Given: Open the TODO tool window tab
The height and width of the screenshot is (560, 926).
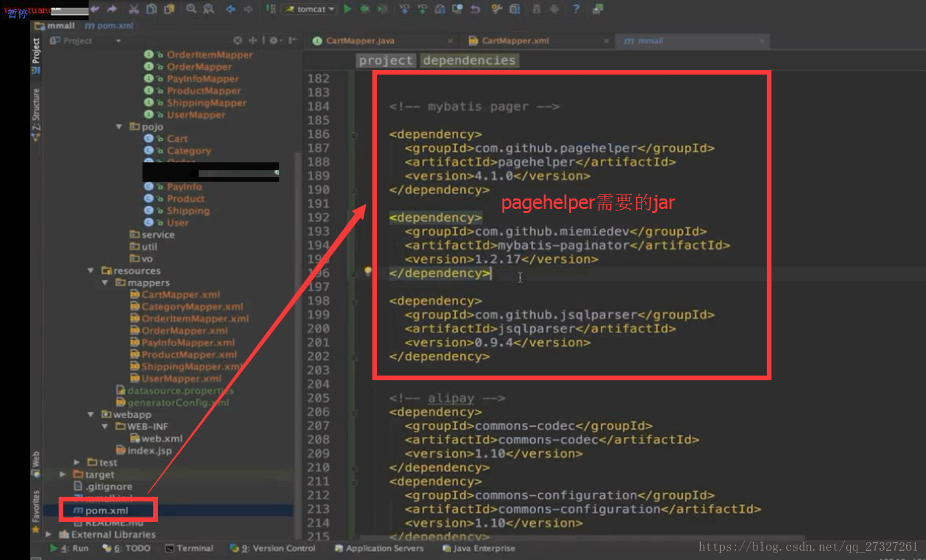Looking at the screenshot, I should pyautogui.click(x=127, y=548).
